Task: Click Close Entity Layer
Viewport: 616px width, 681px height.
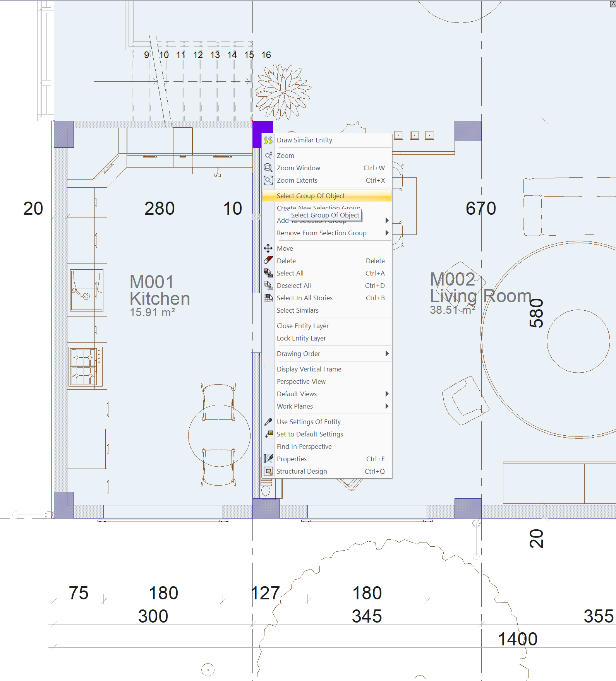Action: point(327,326)
